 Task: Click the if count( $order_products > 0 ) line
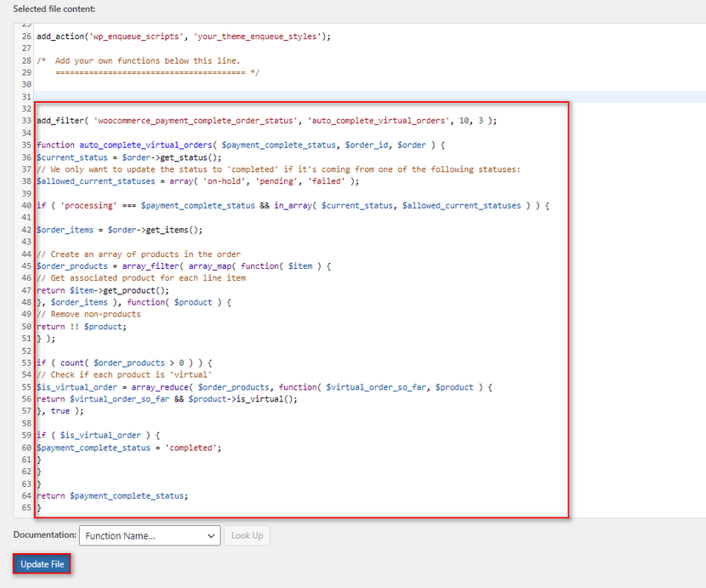pos(124,363)
